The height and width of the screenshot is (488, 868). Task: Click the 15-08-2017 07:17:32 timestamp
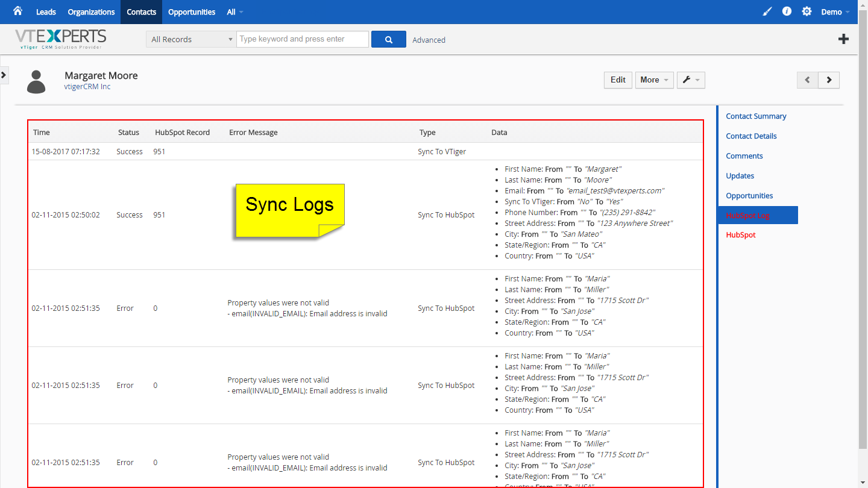(66, 152)
